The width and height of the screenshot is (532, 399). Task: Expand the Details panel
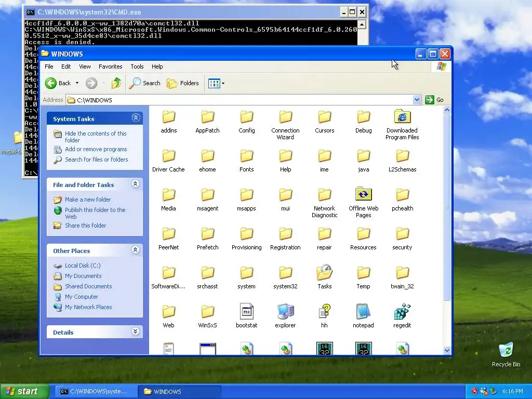tap(136, 331)
